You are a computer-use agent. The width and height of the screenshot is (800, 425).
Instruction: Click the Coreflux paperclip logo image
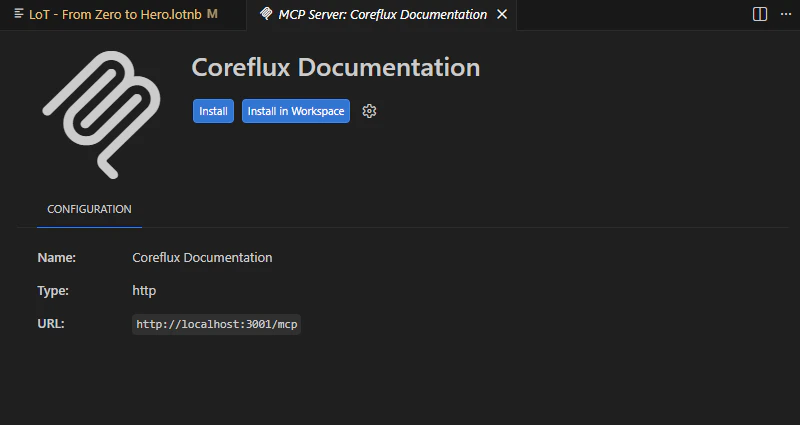[x=101, y=115]
